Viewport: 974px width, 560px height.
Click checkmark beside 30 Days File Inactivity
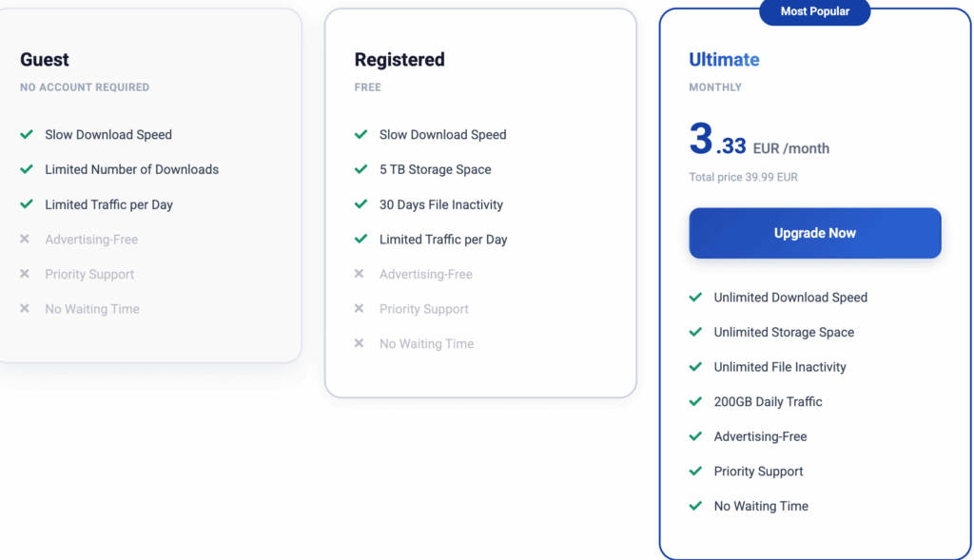point(360,204)
